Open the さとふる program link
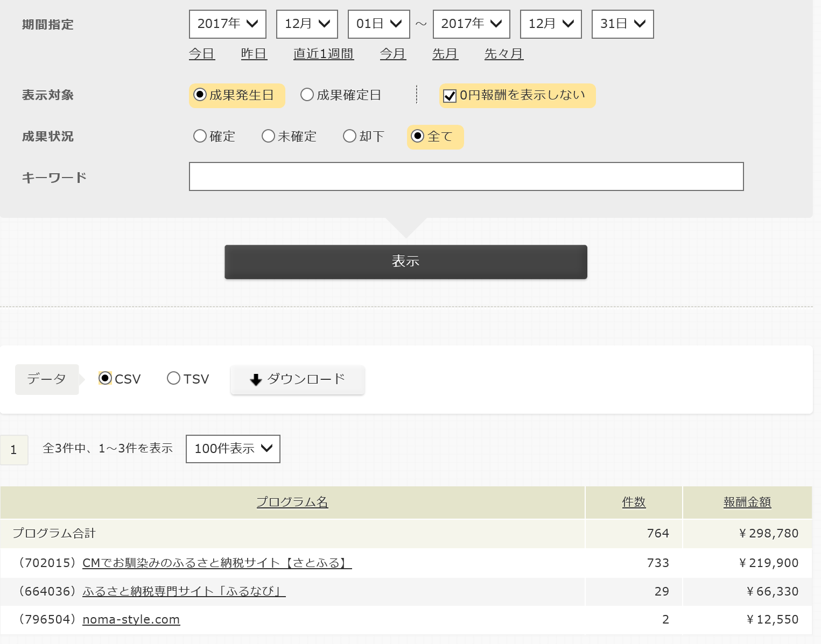This screenshot has width=821, height=644. (x=217, y=563)
